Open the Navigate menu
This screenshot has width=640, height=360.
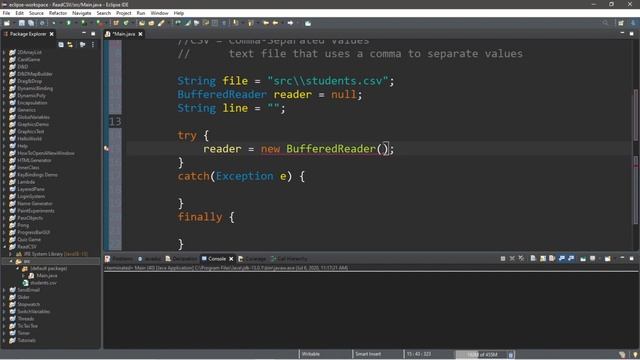pyautogui.click(x=82, y=13)
